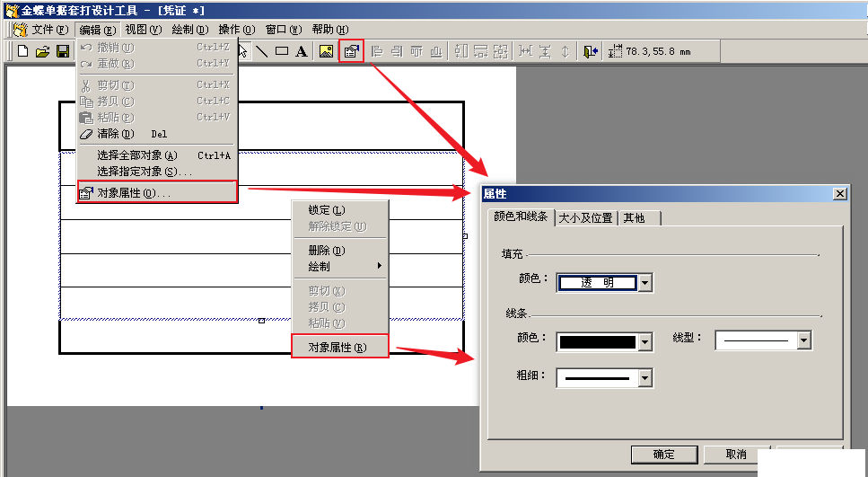Open the fill color 透明 dropdown
868x477 pixels.
point(644,283)
